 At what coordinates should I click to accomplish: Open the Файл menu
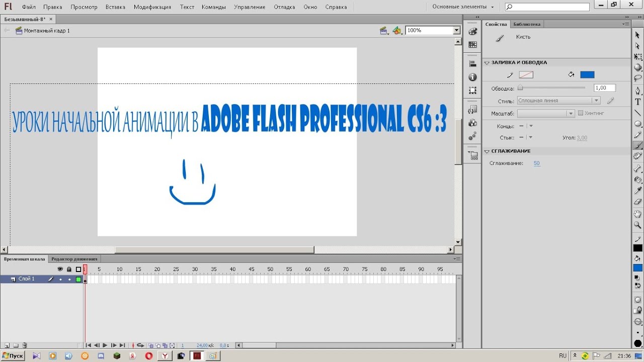(29, 7)
